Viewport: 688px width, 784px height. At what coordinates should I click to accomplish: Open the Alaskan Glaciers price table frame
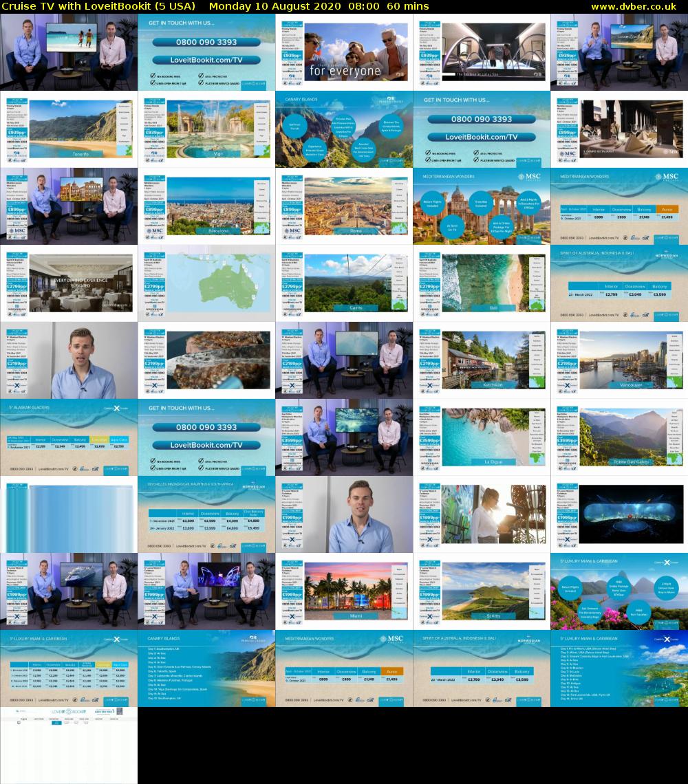(69, 437)
